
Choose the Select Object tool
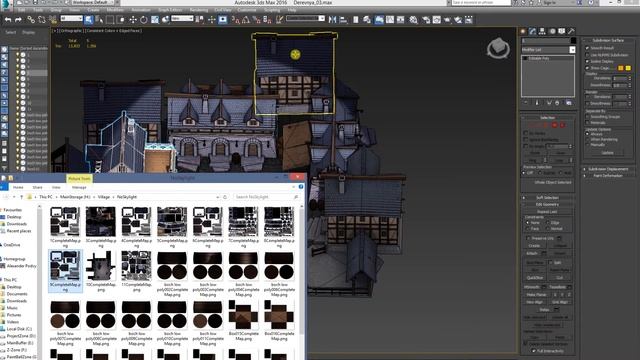89,20
